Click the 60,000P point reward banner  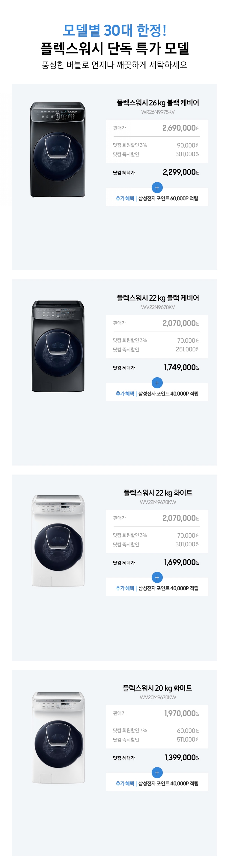click(x=157, y=198)
